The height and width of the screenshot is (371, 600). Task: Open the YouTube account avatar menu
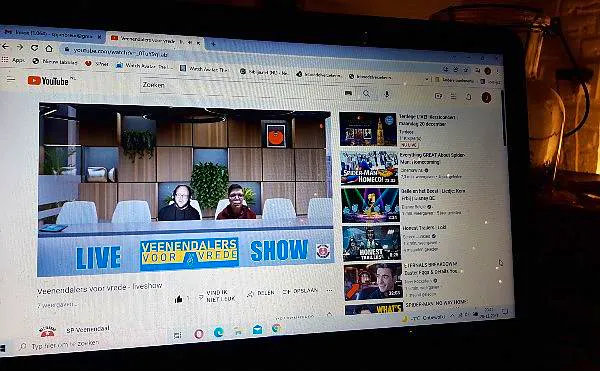click(486, 98)
